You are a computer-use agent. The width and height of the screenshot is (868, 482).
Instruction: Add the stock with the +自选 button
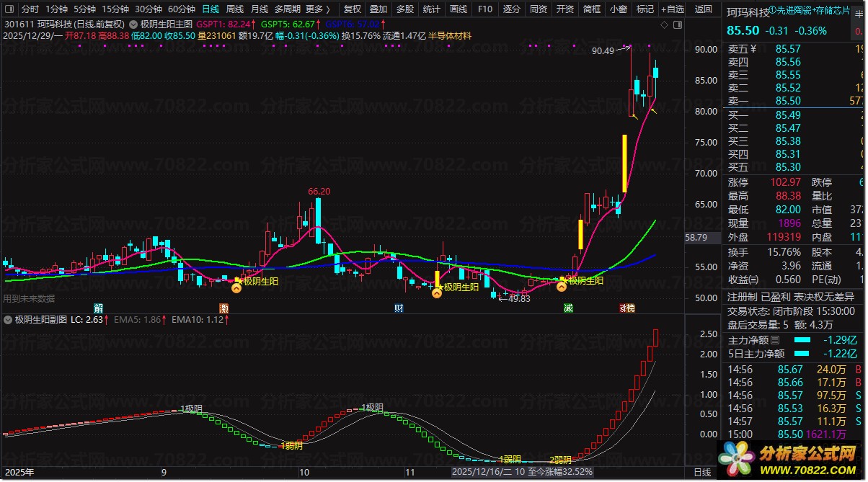673,9
